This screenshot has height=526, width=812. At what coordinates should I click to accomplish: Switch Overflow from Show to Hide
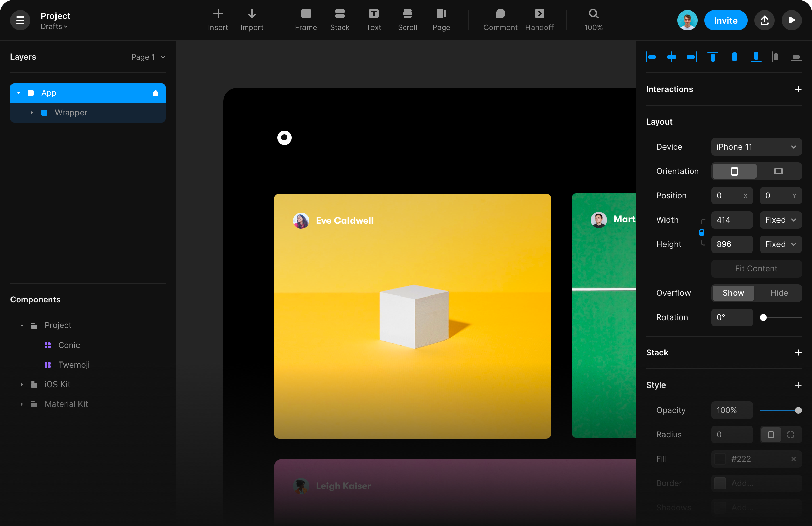click(x=779, y=293)
